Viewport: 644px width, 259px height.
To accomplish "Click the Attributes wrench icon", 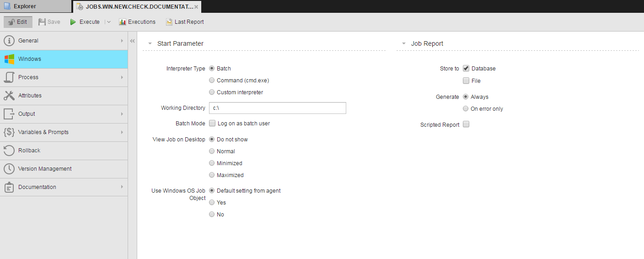I will tap(9, 96).
